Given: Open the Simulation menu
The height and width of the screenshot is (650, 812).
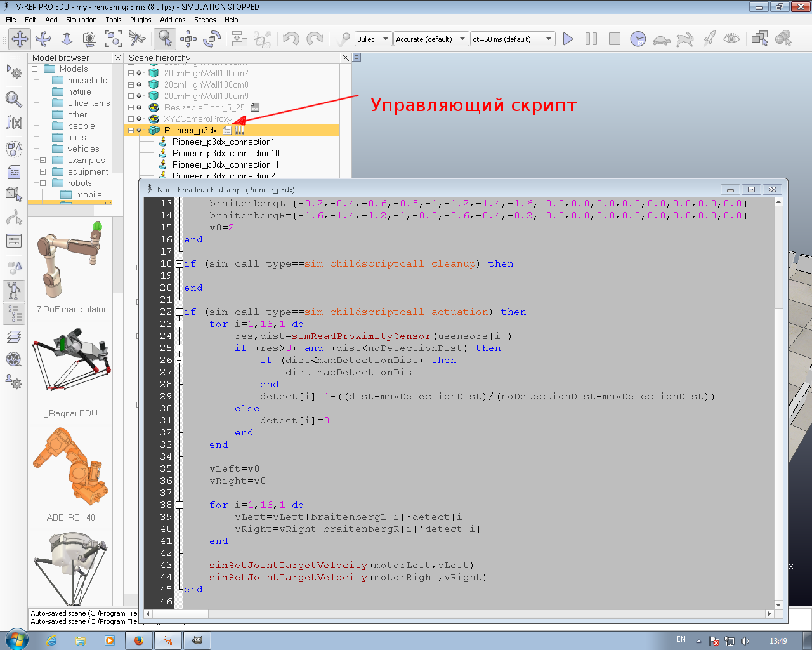Looking at the screenshot, I should tap(81, 20).
